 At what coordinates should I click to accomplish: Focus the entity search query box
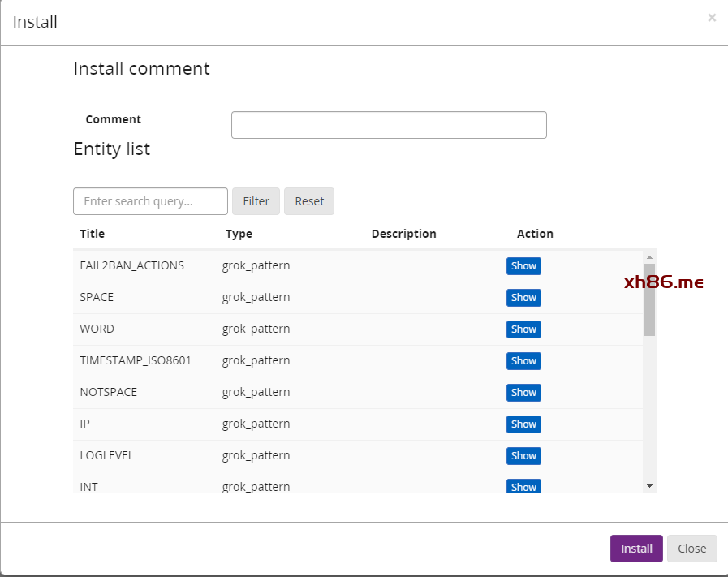pyautogui.click(x=150, y=201)
